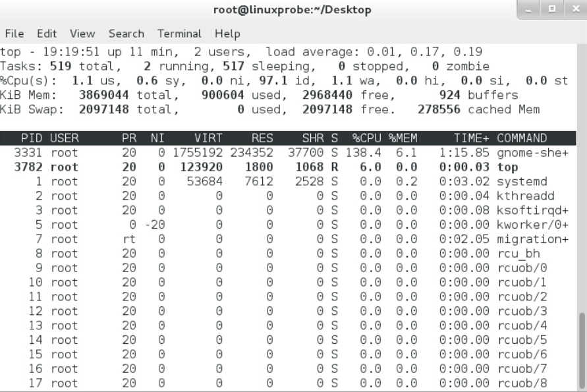This screenshot has height=392, width=587.
Task: Click the rcuob/4 command text
Action: click(522, 325)
